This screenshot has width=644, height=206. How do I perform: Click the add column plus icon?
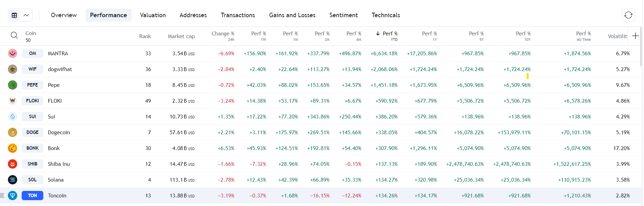tap(635, 36)
